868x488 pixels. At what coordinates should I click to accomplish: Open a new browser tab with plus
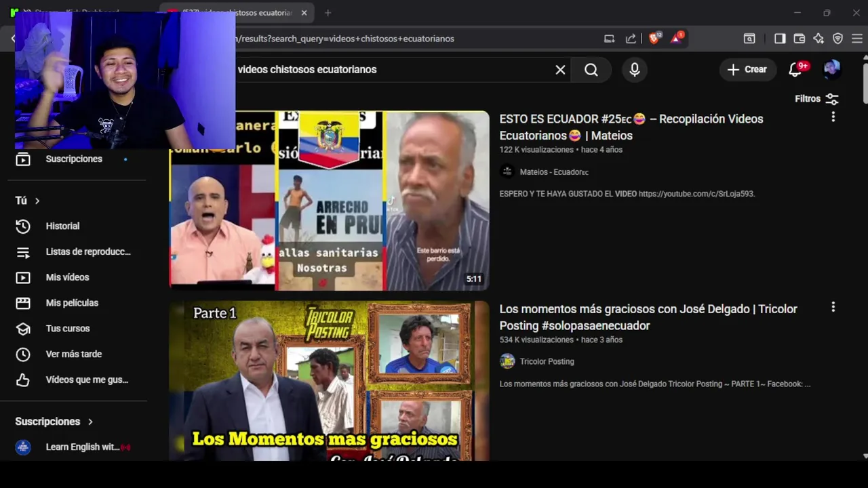pyautogui.click(x=328, y=13)
